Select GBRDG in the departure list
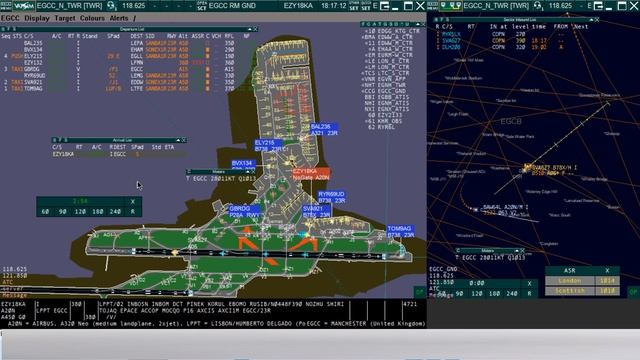Image resolution: width=640 pixels, height=360 pixels. 32,69
